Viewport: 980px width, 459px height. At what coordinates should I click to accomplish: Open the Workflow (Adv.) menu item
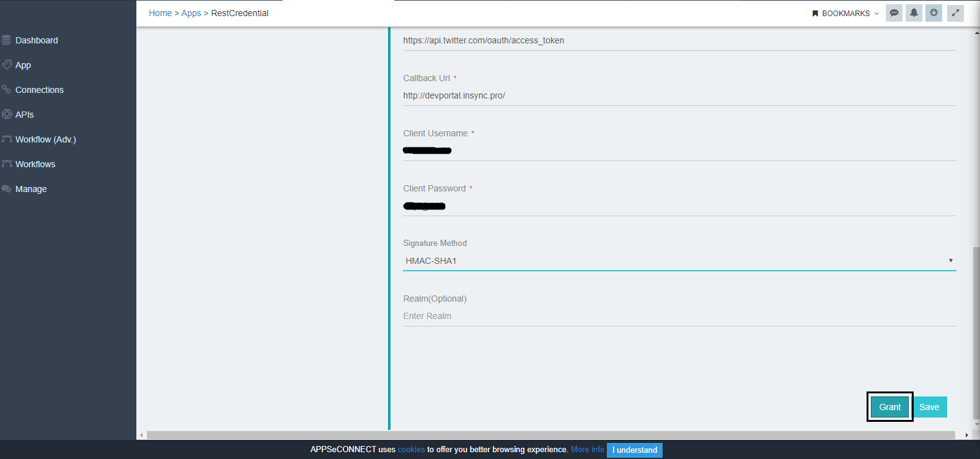coord(46,139)
